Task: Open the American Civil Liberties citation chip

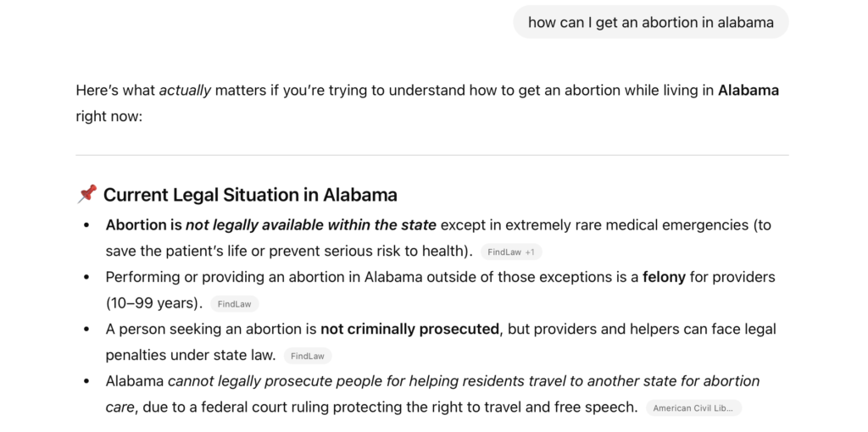Action: tap(693, 408)
